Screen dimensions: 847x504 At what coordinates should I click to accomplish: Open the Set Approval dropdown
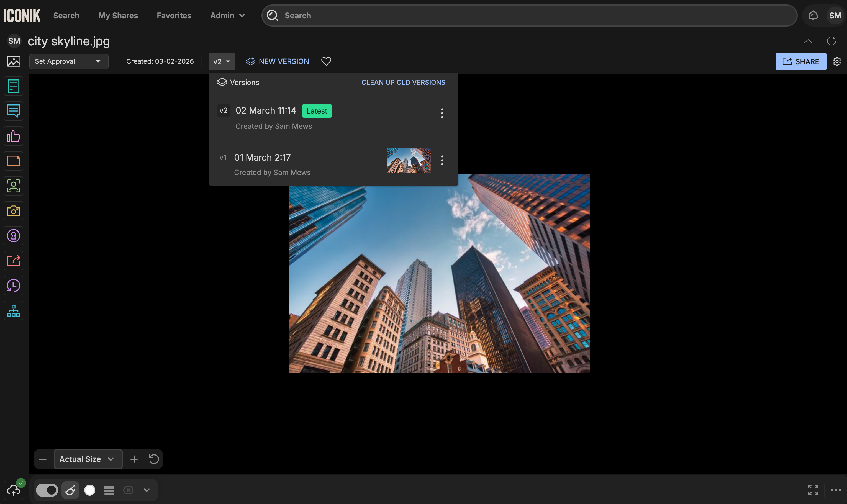(69, 61)
